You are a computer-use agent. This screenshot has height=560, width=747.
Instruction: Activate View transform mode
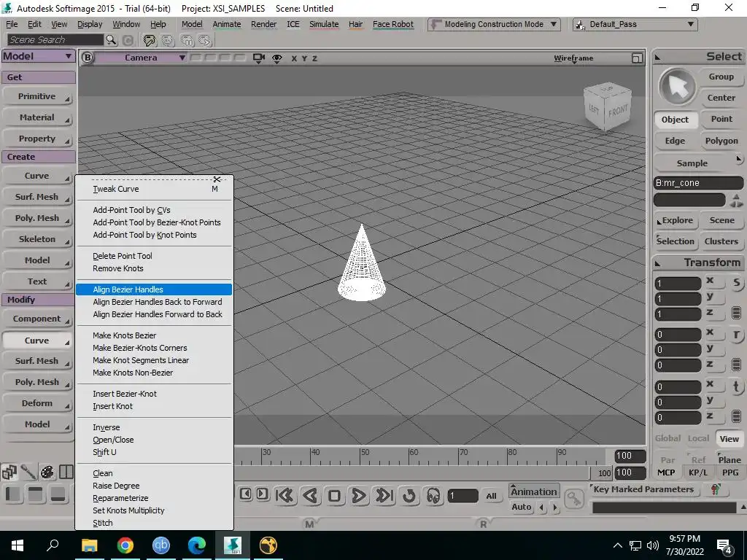729,438
